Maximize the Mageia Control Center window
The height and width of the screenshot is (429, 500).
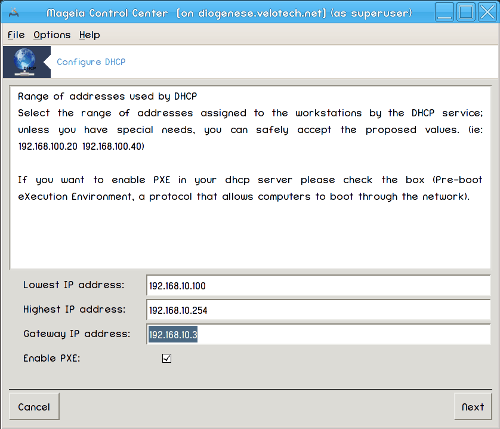(466, 12)
